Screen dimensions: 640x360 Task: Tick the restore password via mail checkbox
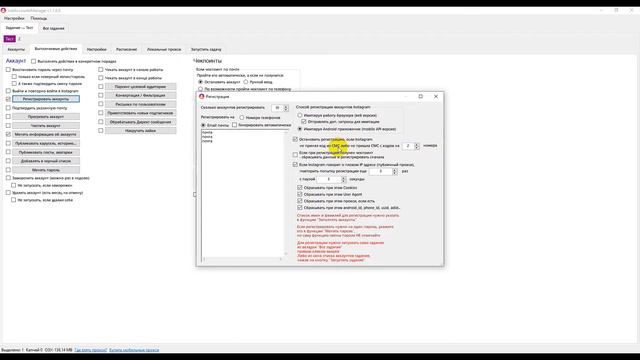[x=8, y=70]
